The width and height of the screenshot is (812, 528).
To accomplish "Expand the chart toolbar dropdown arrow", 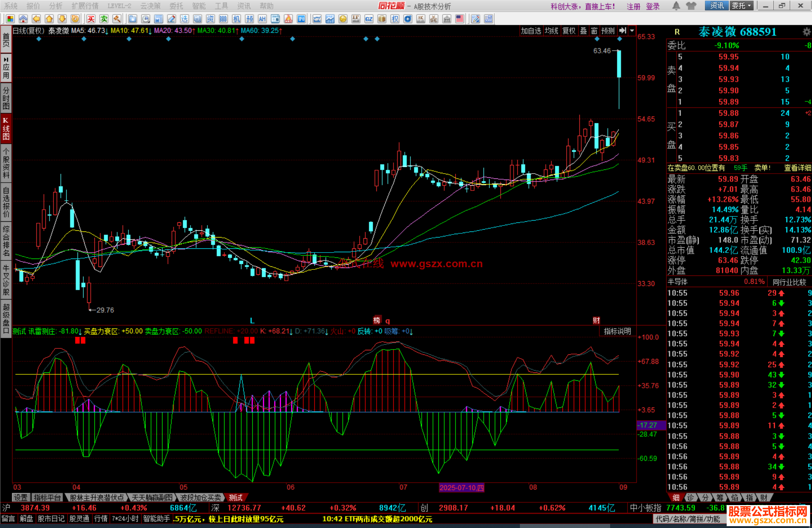I will click(632, 31).
